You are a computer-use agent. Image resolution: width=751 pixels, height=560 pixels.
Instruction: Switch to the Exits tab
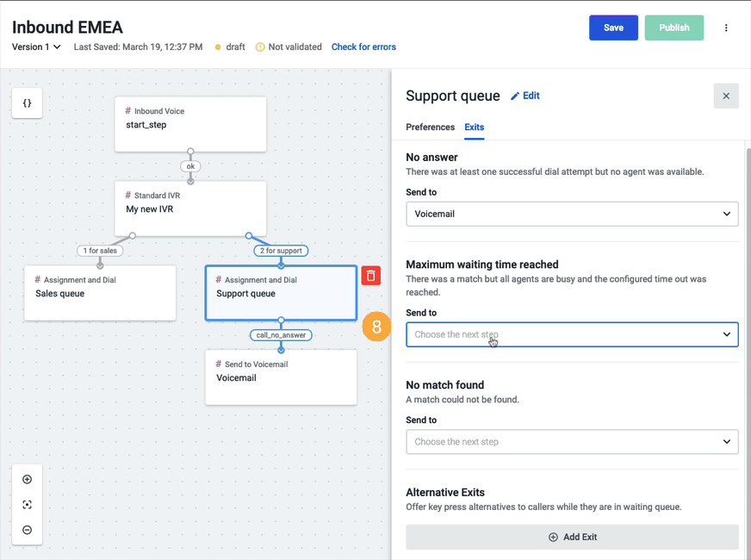pos(475,127)
